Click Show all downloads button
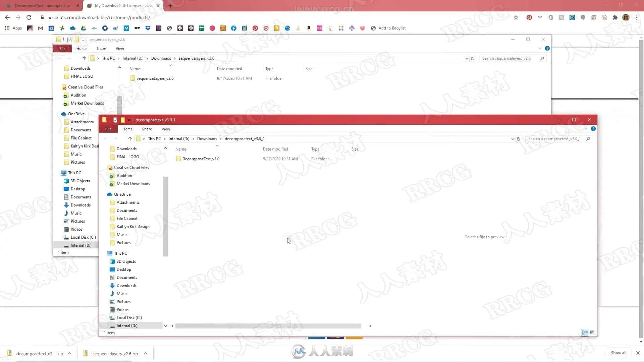The width and height of the screenshot is (644, 362). [618, 353]
